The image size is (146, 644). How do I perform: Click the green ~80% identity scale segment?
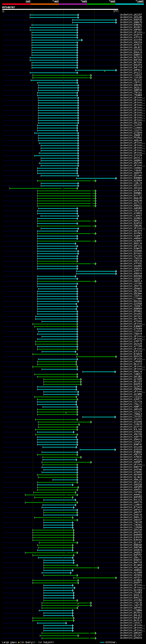point(101,4)
